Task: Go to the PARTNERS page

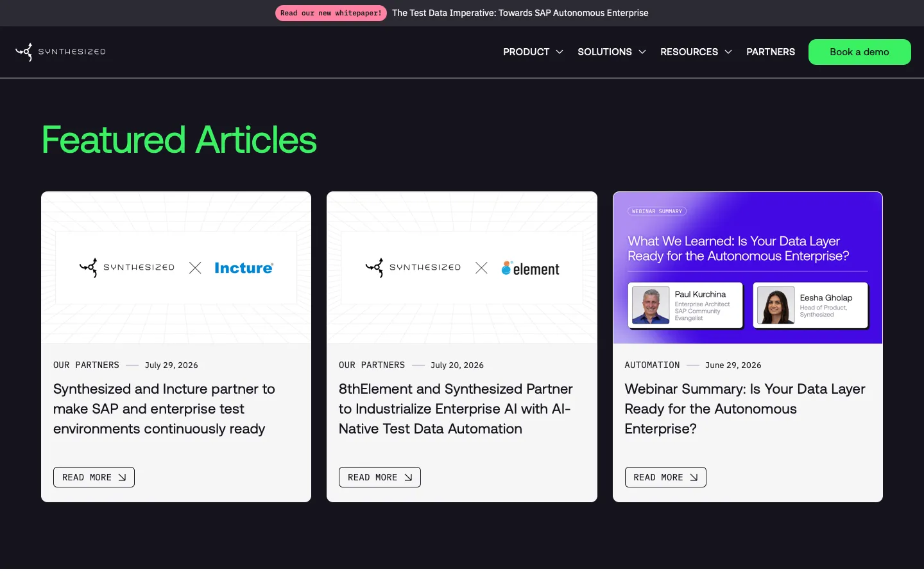Action: 771,52
